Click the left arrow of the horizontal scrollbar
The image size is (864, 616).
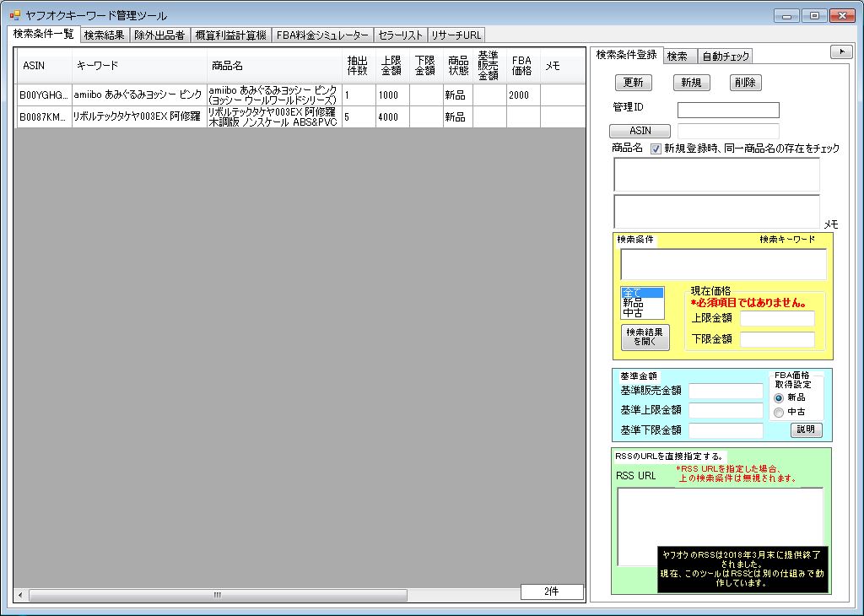[20, 595]
